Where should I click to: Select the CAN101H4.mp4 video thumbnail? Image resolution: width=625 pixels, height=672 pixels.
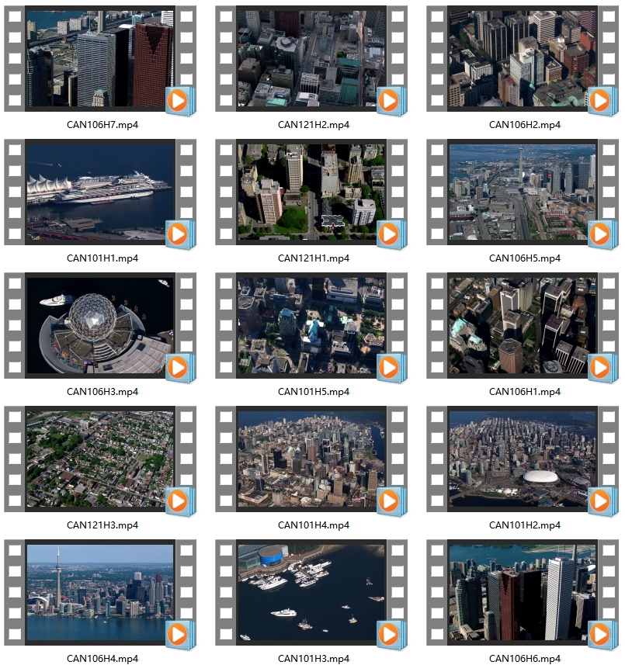tap(311, 459)
